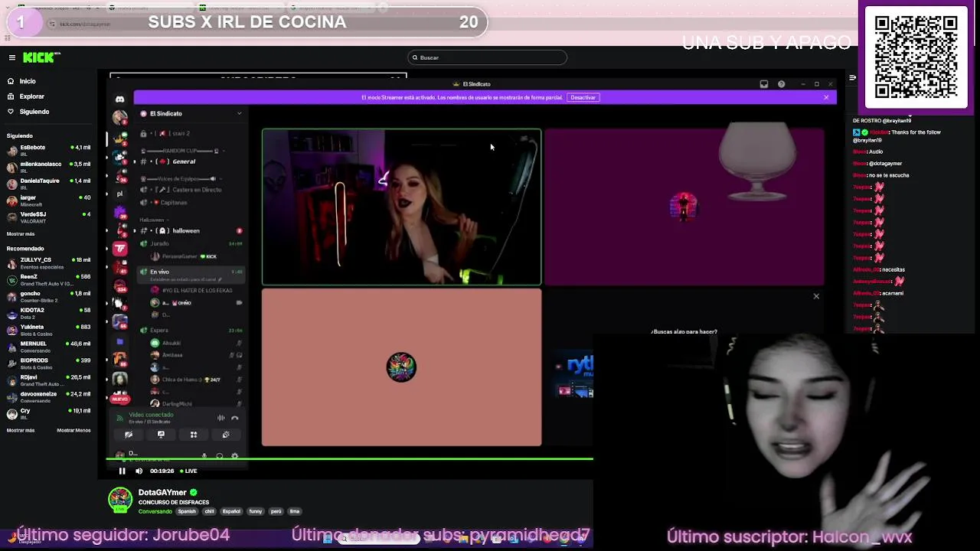Viewport: 980px width, 551px height.
Task: Mute the Kick player volume
Action: tap(139, 471)
